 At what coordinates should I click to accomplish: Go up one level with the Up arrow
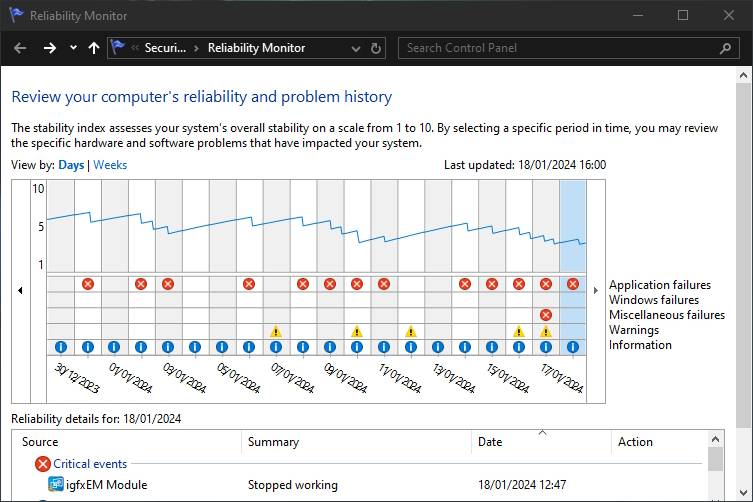point(94,48)
